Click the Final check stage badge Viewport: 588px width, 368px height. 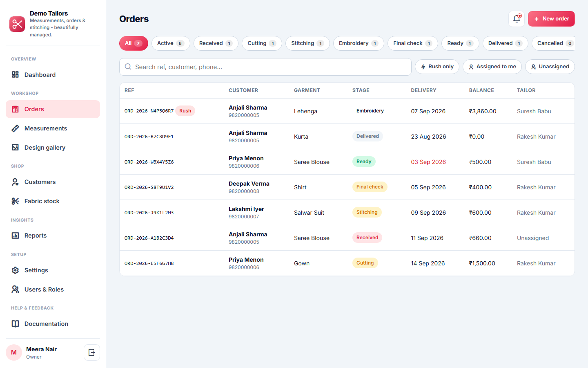(370, 187)
